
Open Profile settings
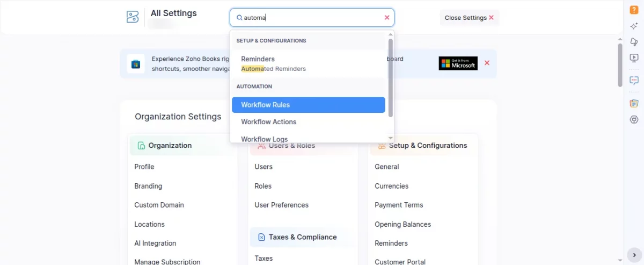(144, 167)
